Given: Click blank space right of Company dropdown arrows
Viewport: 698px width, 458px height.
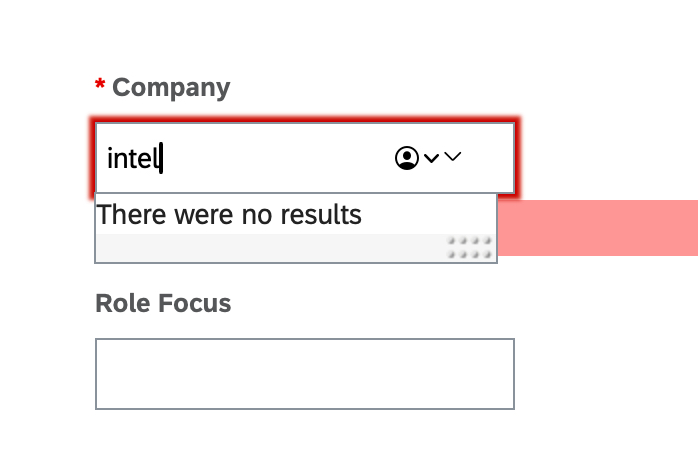Looking at the screenshot, I should [488, 158].
